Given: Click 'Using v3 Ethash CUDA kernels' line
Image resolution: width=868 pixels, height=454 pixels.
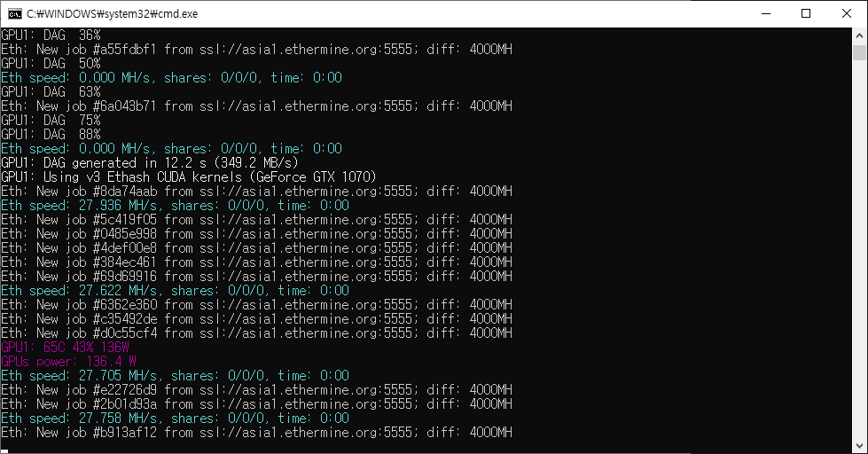Looking at the screenshot, I should pyautogui.click(x=189, y=177).
